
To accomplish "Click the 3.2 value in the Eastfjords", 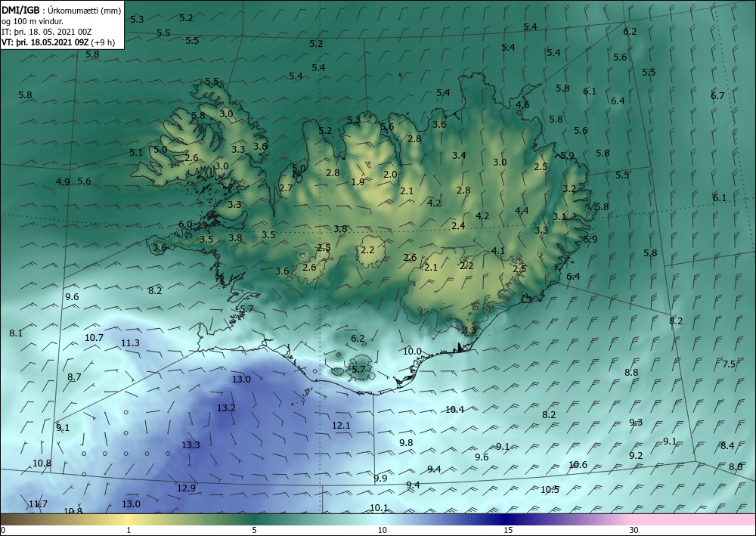I will pyautogui.click(x=569, y=188).
